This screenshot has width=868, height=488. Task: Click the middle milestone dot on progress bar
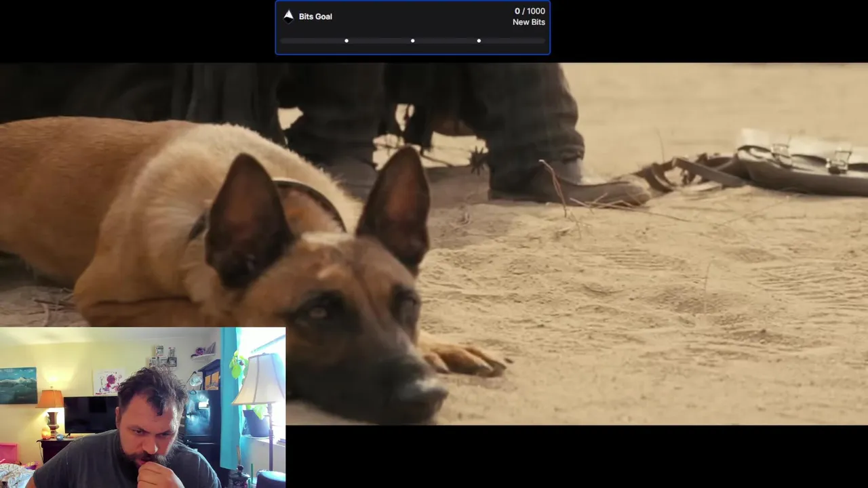412,41
